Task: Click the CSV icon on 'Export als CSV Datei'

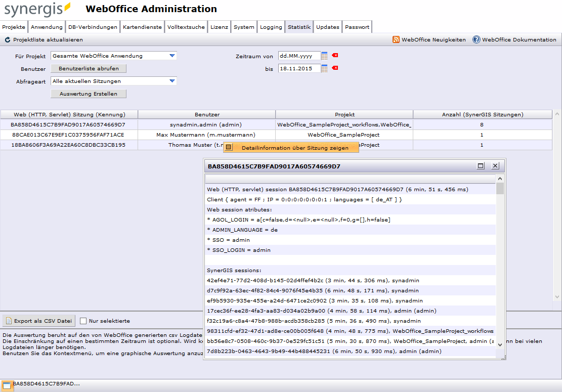Action: coord(9,320)
